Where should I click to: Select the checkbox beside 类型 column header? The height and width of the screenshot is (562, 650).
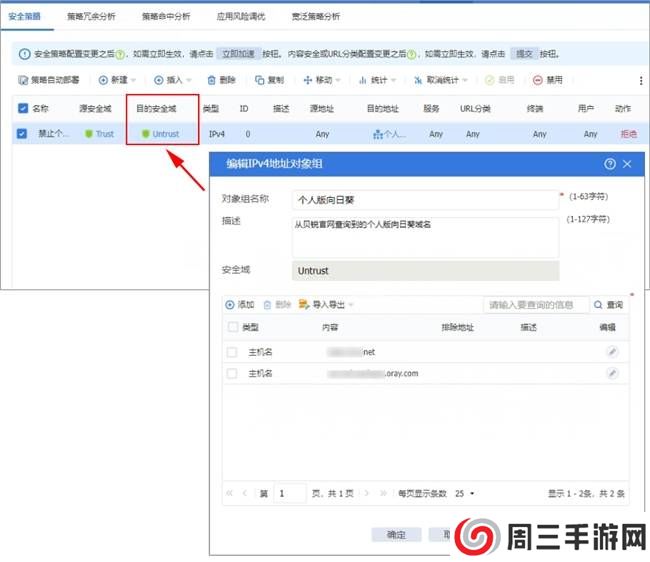click(232, 327)
